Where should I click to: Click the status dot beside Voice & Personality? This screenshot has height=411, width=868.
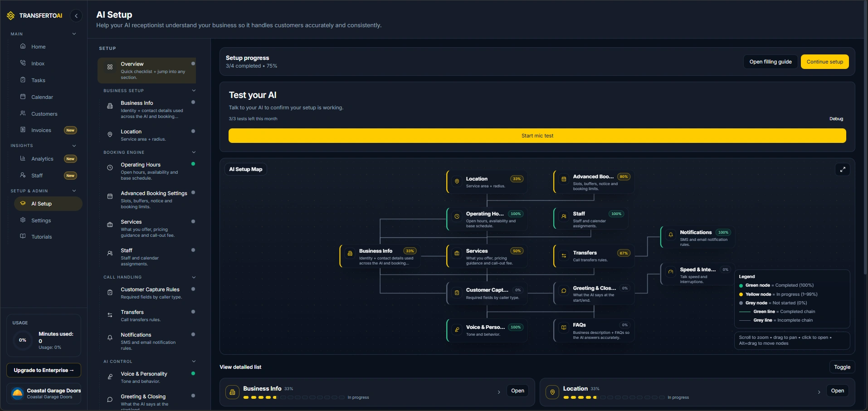(193, 373)
